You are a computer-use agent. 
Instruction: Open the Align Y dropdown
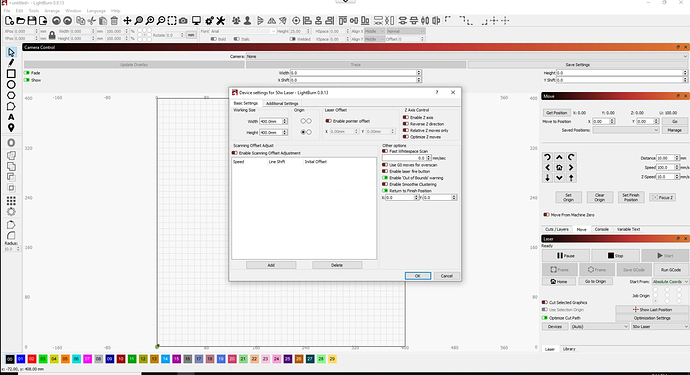click(374, 39)
